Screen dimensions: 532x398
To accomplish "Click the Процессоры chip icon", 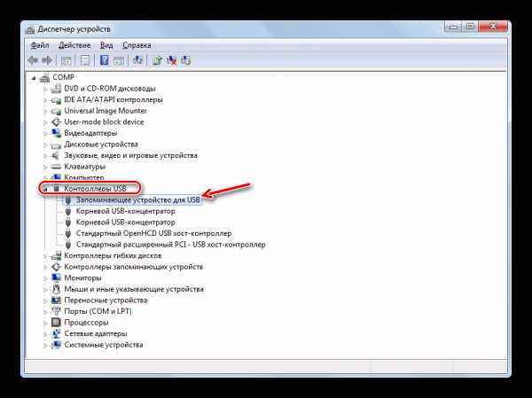I will click(56, 323).
